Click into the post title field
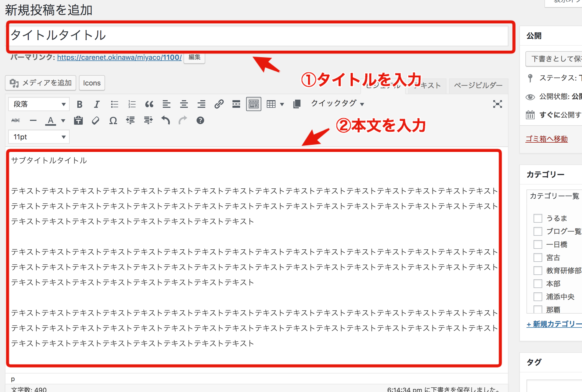 [x=259, y=36]
